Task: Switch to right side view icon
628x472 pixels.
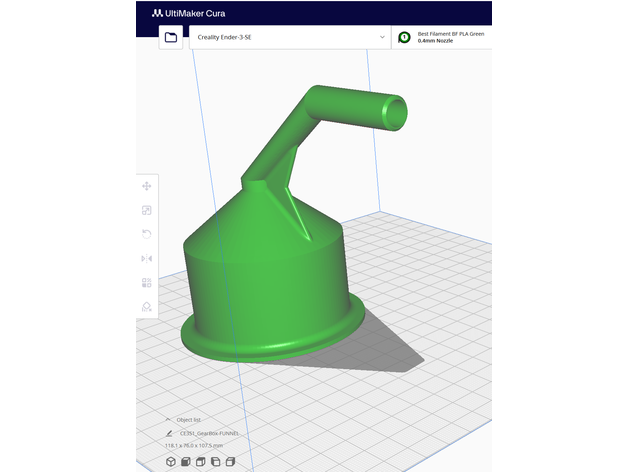Action: 231,461
